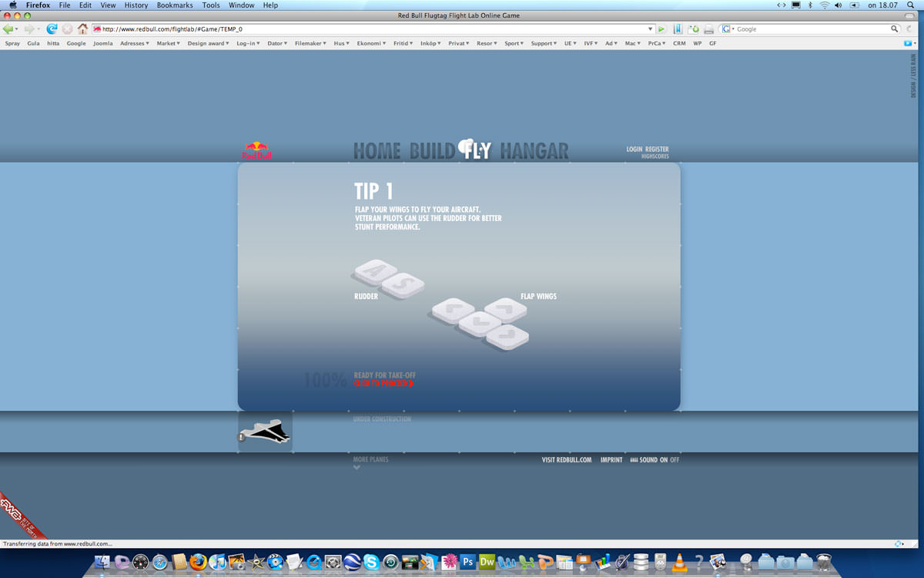
Task: Open the URL history dropdown arrow
Action: click(x=651, y=29)
